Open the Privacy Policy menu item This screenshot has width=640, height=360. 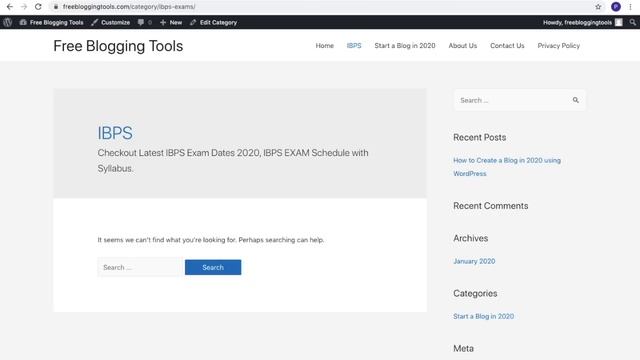click(559, 46)
